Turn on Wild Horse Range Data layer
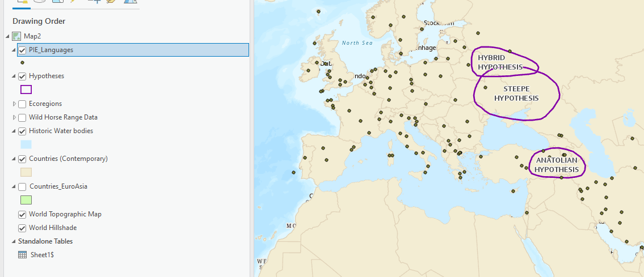This screenshot has width=644, height=277. click(23, 118)
